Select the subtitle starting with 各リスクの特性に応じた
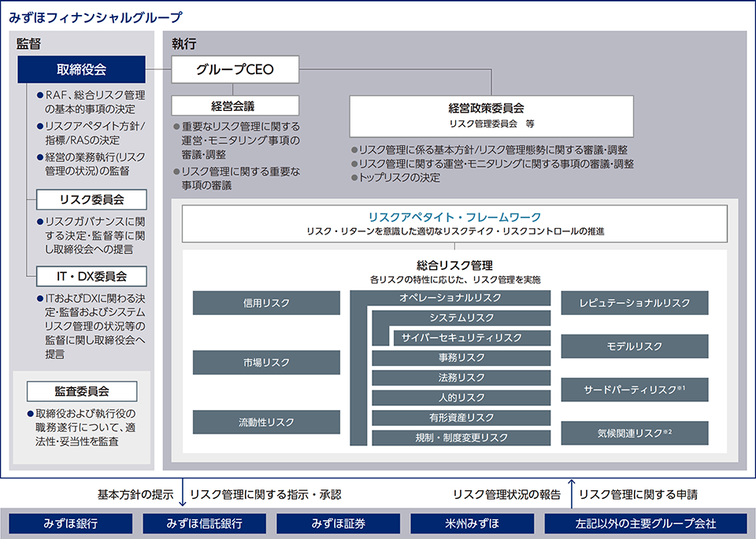Viewport: 756px width, 539px height. [x=455, y=280]
